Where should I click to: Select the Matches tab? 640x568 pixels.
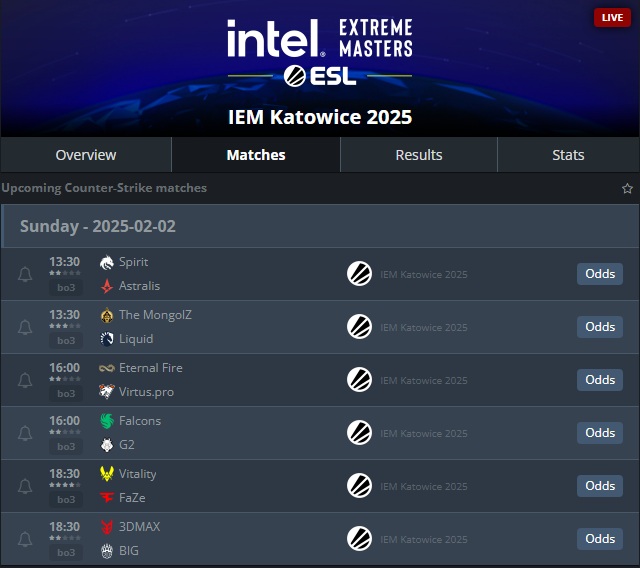point(256,155)
